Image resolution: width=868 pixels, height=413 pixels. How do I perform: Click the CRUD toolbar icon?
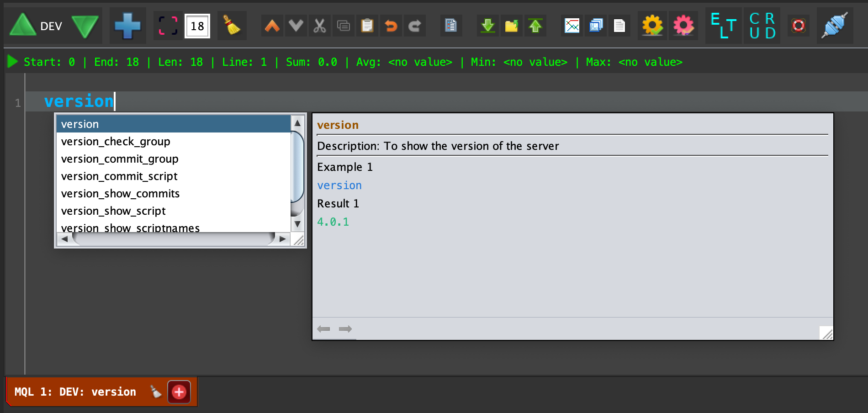pos(762,26)
